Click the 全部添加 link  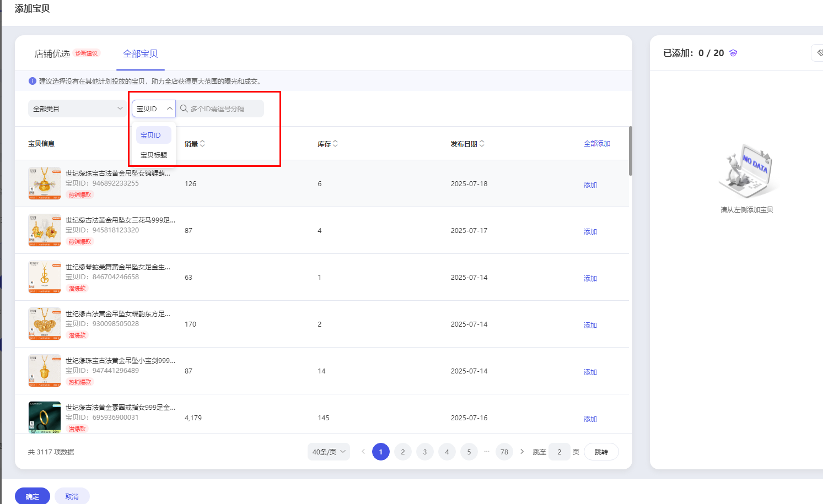point(597,144)
